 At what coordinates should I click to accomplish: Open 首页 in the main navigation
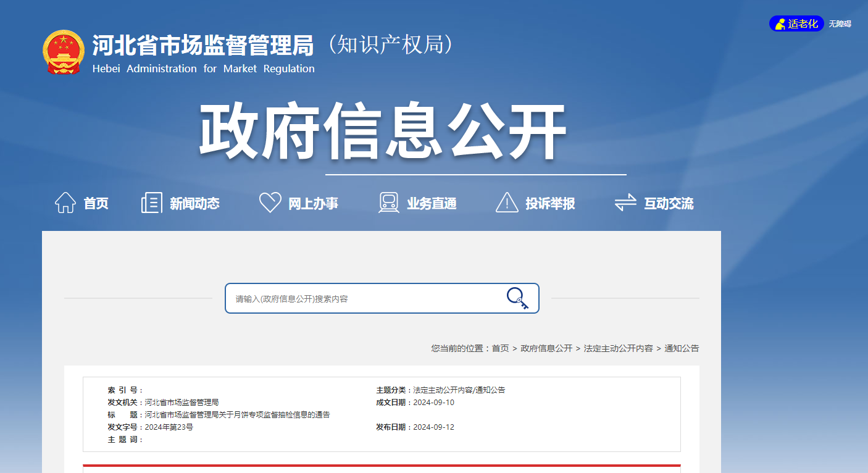click(x=96, y=203)
